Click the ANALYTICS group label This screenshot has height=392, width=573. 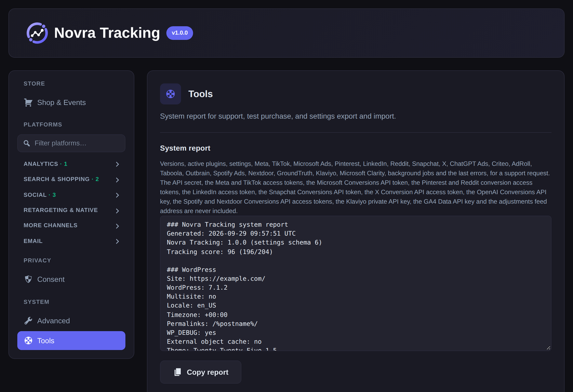[41, 164]
